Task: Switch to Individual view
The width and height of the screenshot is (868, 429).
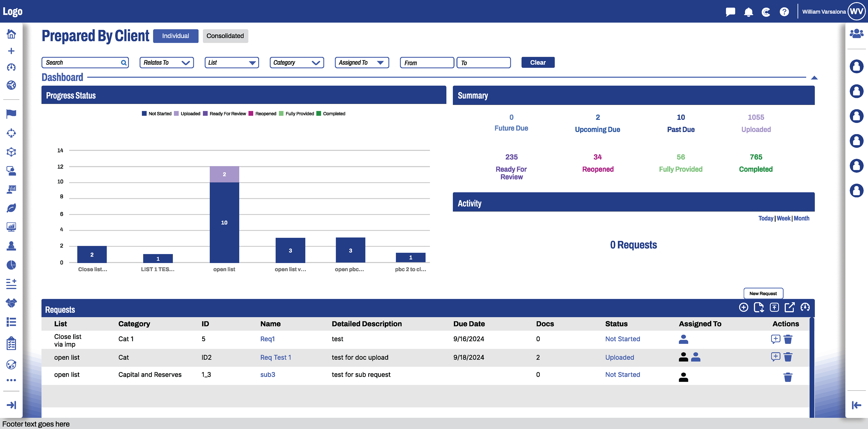Action: tap(176, 36)
